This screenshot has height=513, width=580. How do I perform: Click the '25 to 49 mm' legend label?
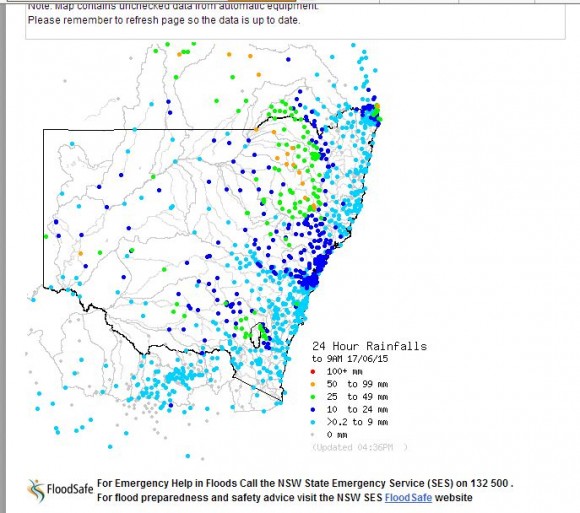357,397
